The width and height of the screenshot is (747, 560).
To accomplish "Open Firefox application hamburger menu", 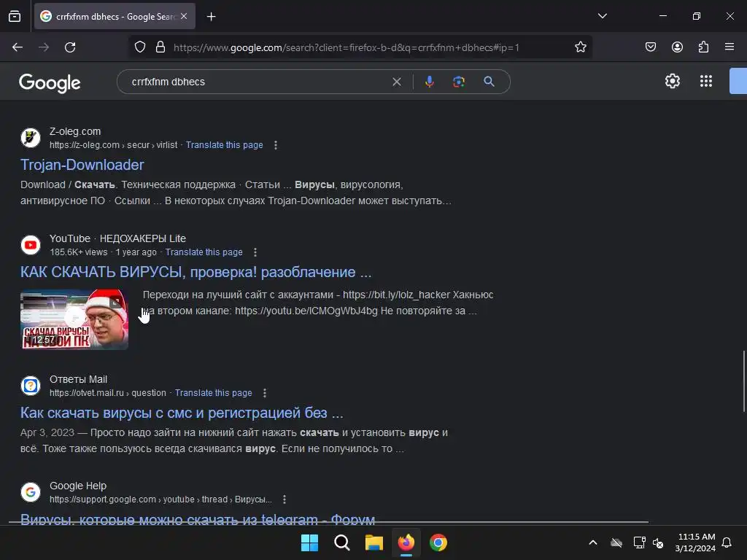I will 729,47.
